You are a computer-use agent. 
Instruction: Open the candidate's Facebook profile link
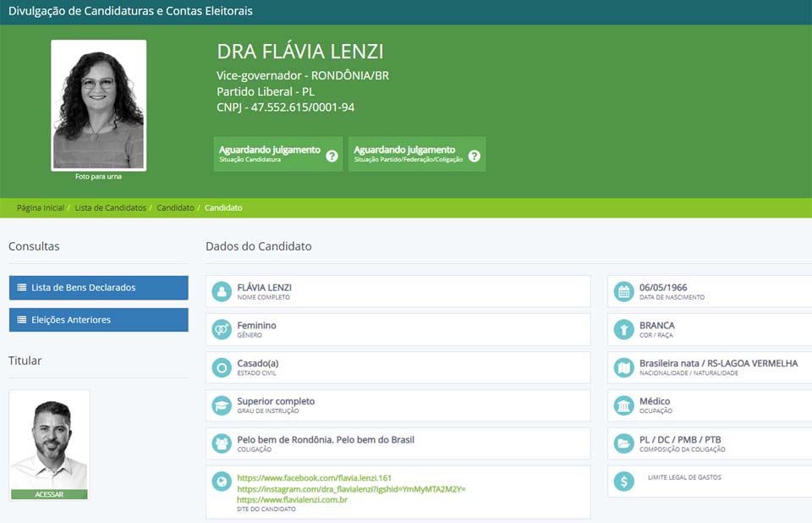[x=314, y=478]
